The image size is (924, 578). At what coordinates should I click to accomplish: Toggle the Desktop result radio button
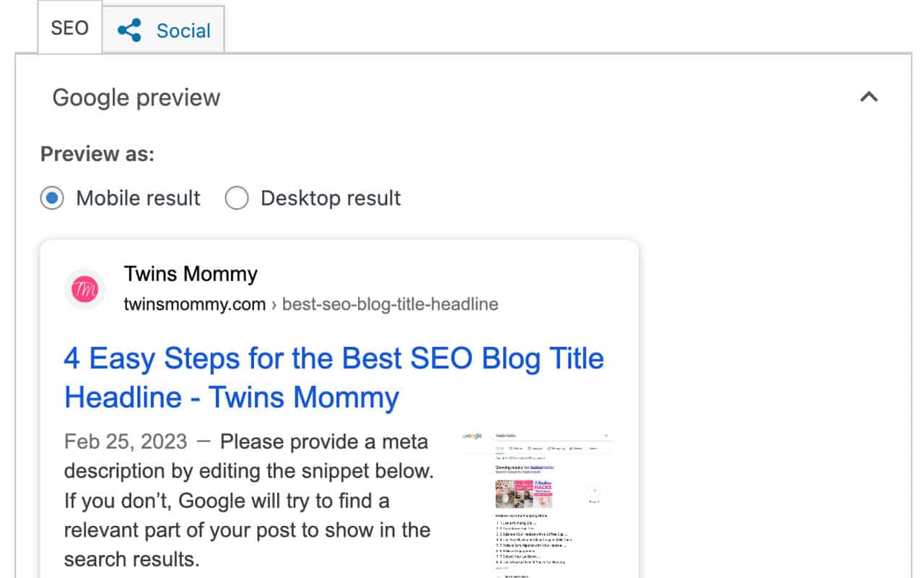click(x=237, y=197)
